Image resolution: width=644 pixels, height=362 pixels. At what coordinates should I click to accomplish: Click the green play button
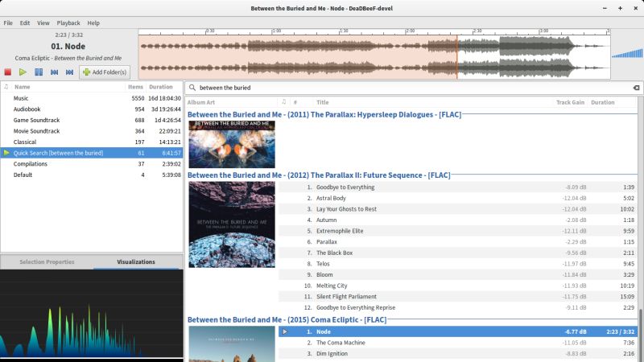23,72
